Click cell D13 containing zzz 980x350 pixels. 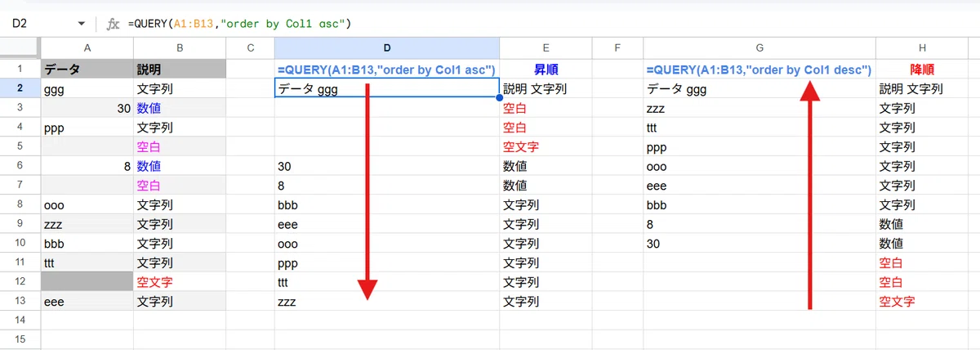(387, 302)
